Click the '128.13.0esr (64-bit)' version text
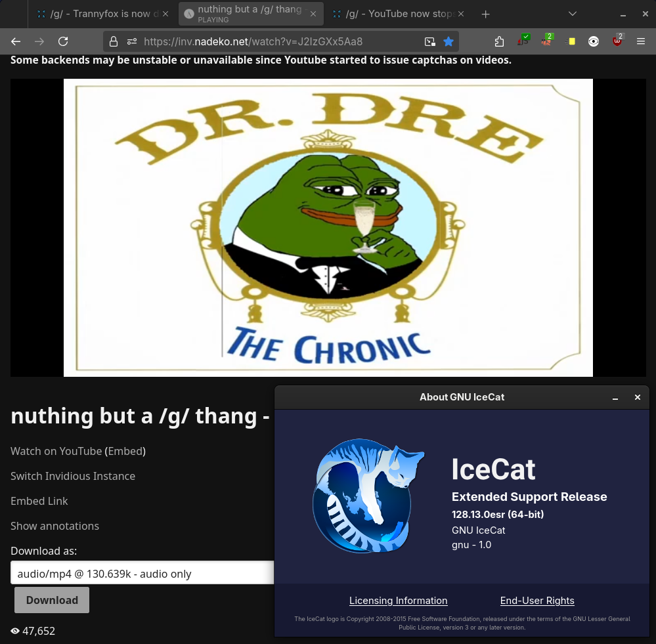Viewport: 656px width, 644px height. (498, 515)
